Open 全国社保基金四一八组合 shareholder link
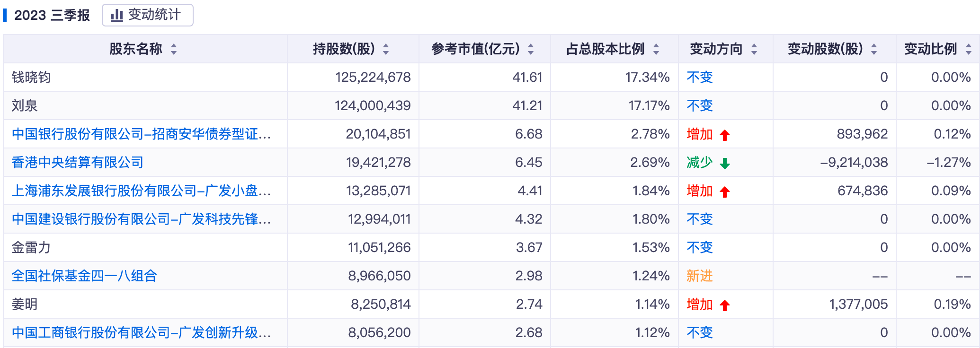980x348 pixels. tap(84, 276)
